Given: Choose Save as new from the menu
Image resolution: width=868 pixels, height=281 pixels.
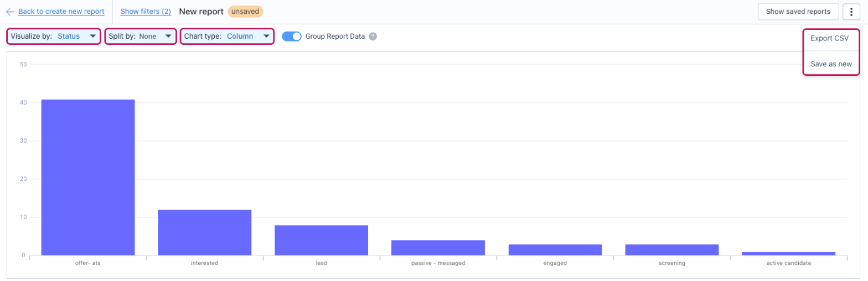Looking at the screenshot, I should point(831,64).
